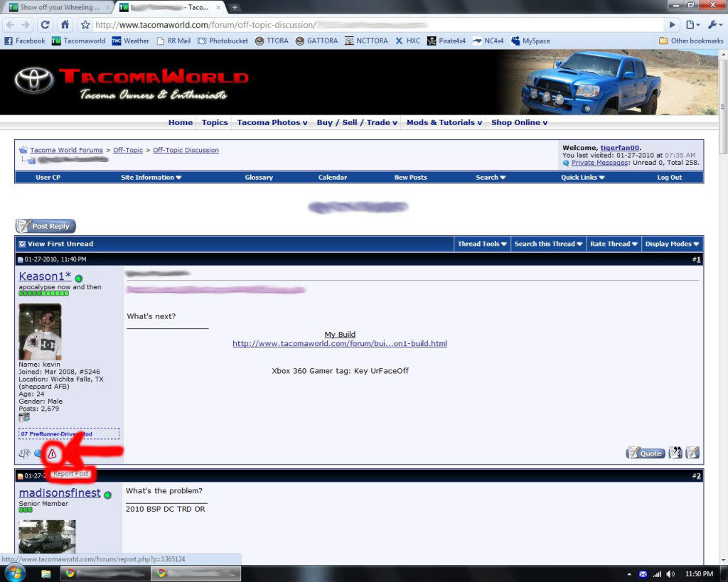The height and width of the screenshot is (582, 728).
Task: Expand Mods & Tutorials menu
Action: point(444,122)
